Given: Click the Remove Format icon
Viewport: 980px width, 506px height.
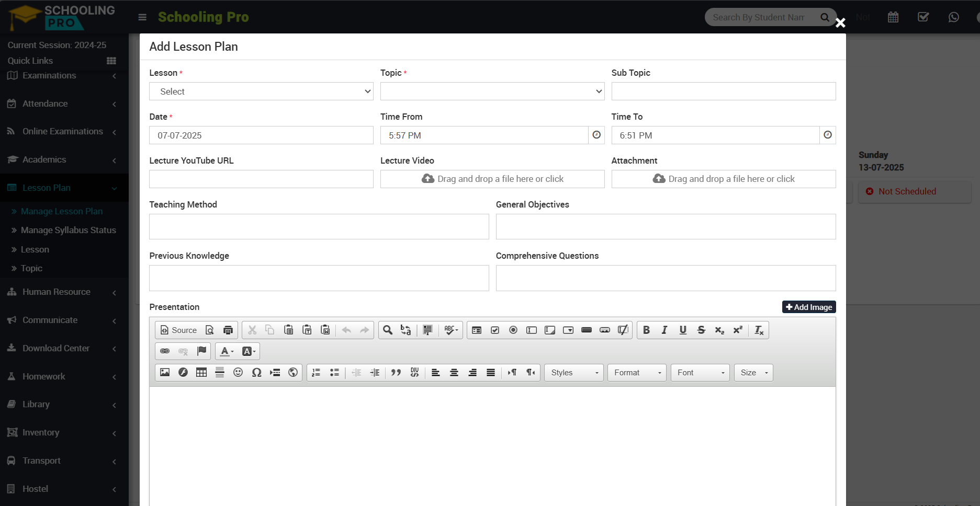Looking at the screenshot, I should pyautogui.click(x=759, y=330).
